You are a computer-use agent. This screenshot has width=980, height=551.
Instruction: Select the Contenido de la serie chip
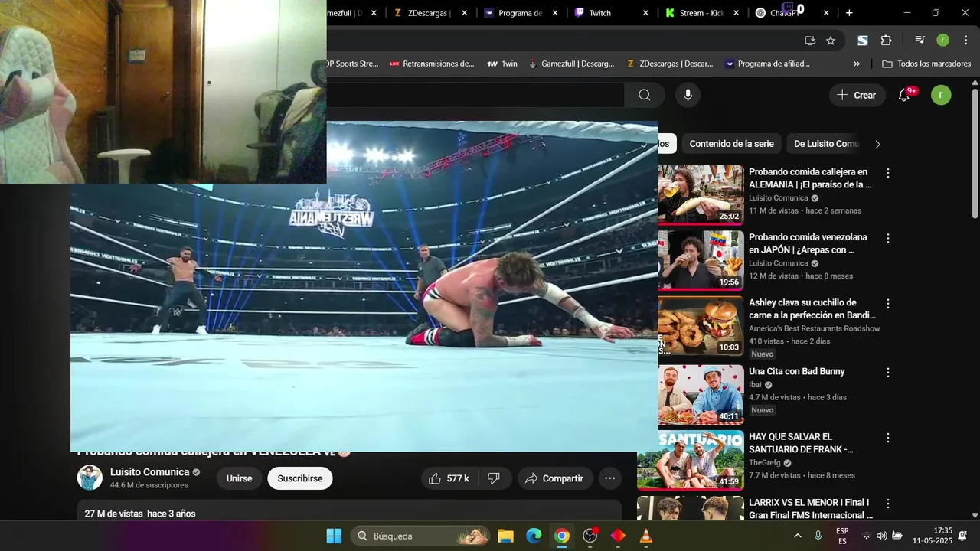(731, 144)
